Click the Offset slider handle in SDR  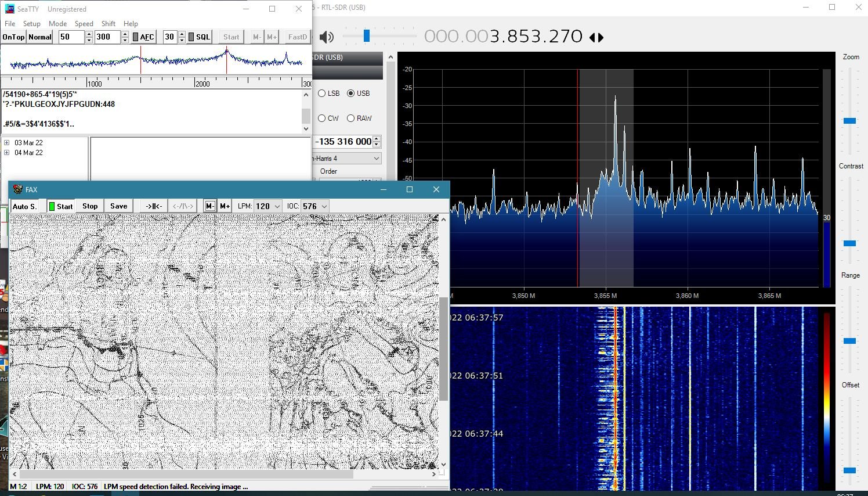850,470
